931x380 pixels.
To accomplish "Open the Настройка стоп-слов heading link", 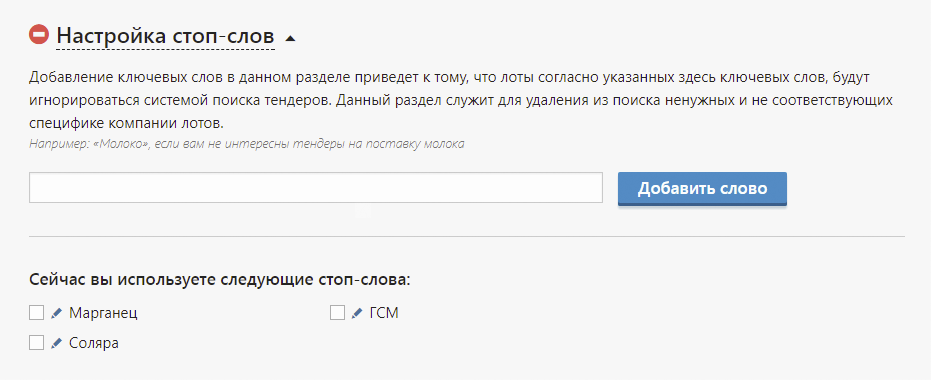I will click(166, 36).
